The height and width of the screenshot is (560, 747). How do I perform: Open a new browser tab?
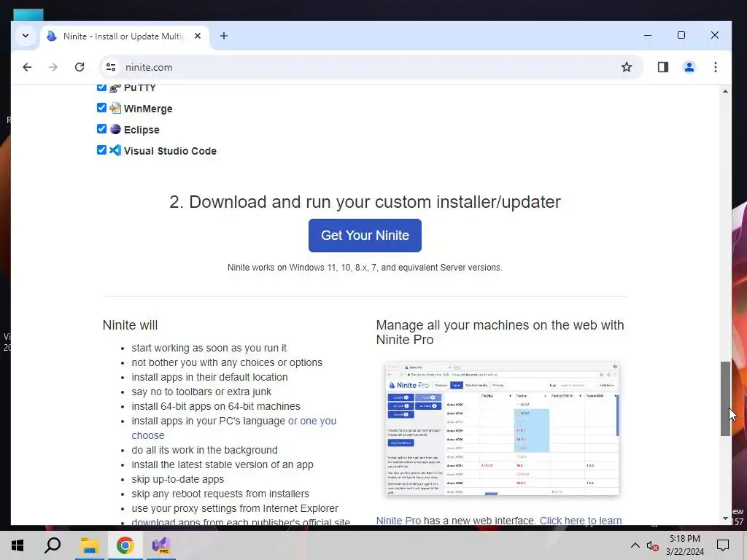(224, 36)
